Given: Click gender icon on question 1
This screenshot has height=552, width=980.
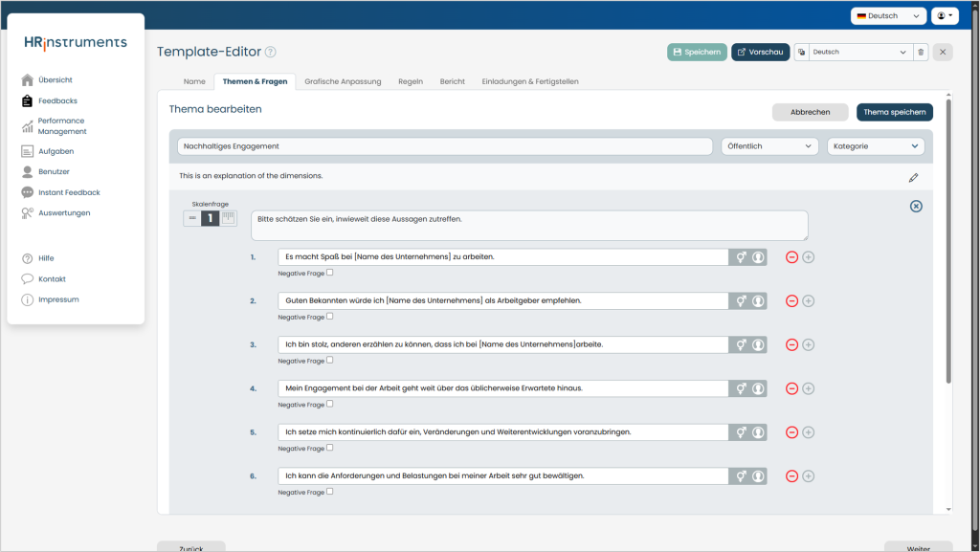Looking at the screenshot, I should tap(741, 257).
